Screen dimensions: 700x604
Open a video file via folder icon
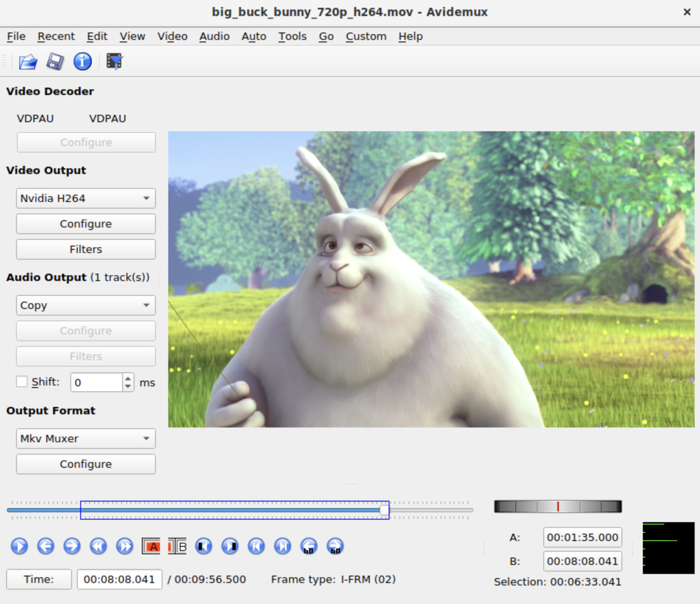click(x=28, y=62)
